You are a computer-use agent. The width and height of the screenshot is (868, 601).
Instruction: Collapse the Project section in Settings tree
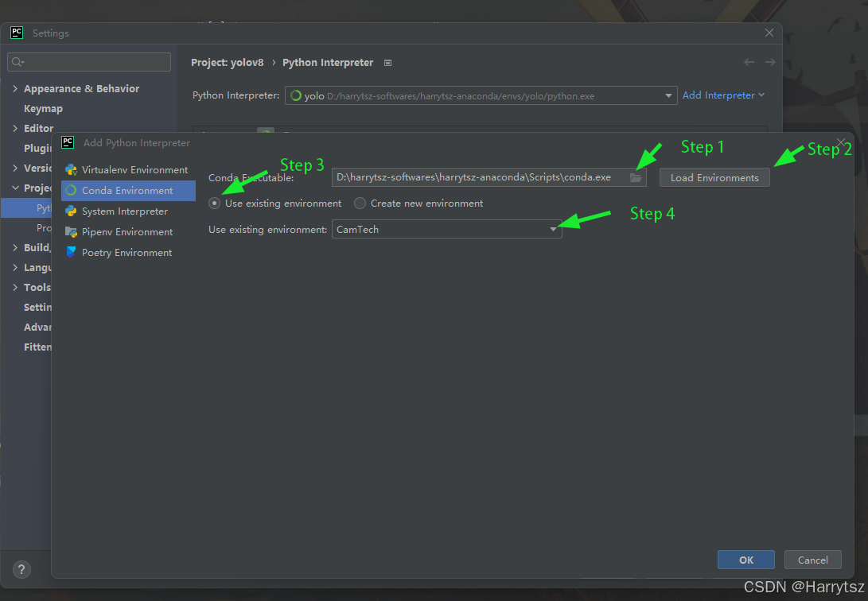coord(15,188)
